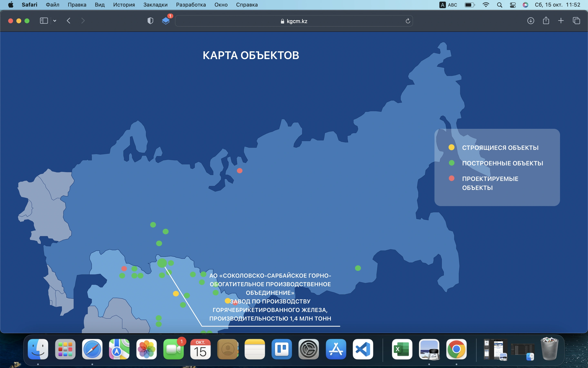Image resolution: width=588 pixels, height=368 pixels.
Task: Open the layers extension icon with badge
Action: tap(166, 21)
